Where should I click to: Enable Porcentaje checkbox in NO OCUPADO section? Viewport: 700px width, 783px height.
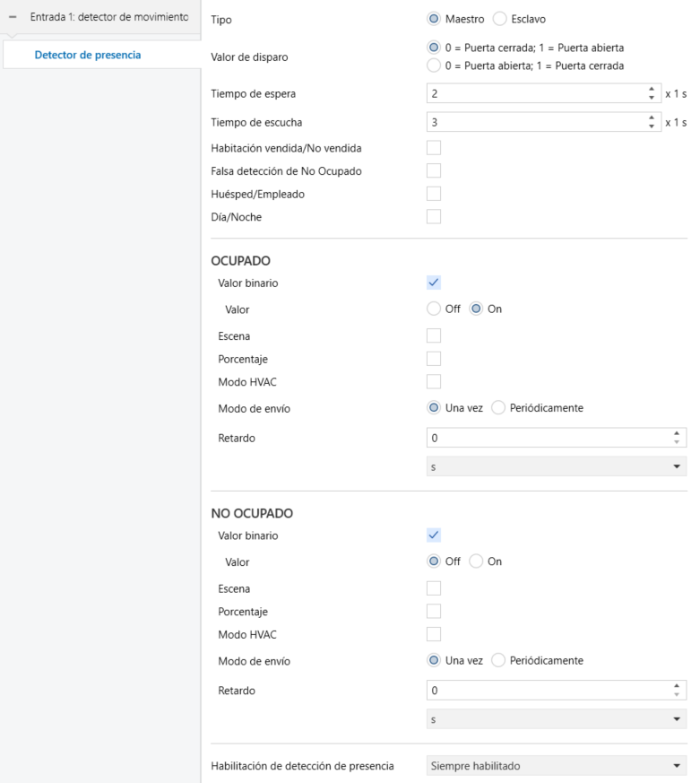(x=434, y=611)
